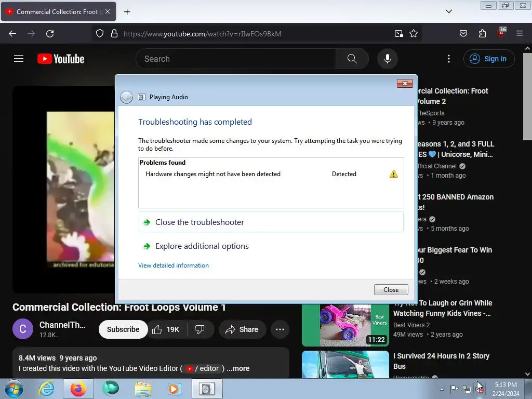
Task: Open picture-in-picture icon in address bar
Action: click(x=398, y=34)
